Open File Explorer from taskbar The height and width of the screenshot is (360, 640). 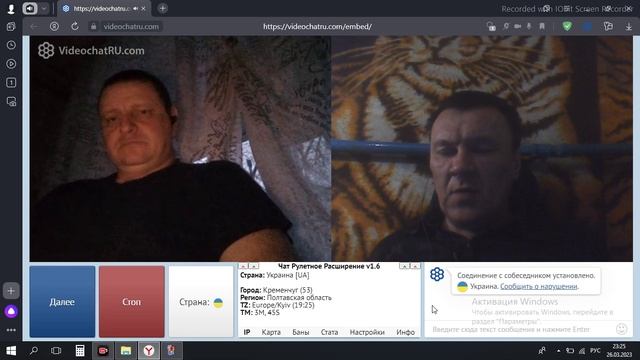point(126,351)
